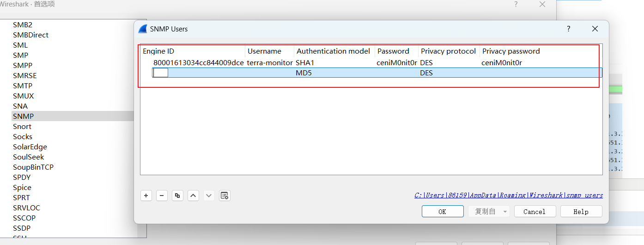
Task: Copy the selected SNMP user entry
Action: tap(177, 196)
